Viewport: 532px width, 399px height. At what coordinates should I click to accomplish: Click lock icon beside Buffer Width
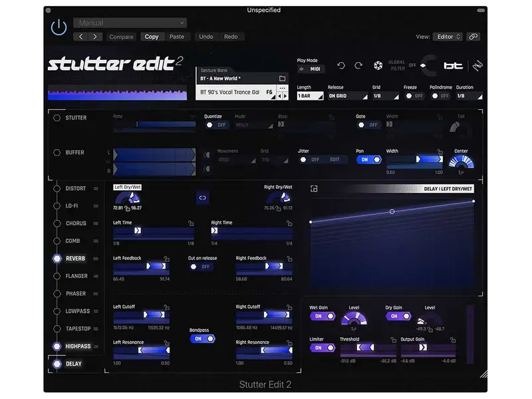pos(440,152)
